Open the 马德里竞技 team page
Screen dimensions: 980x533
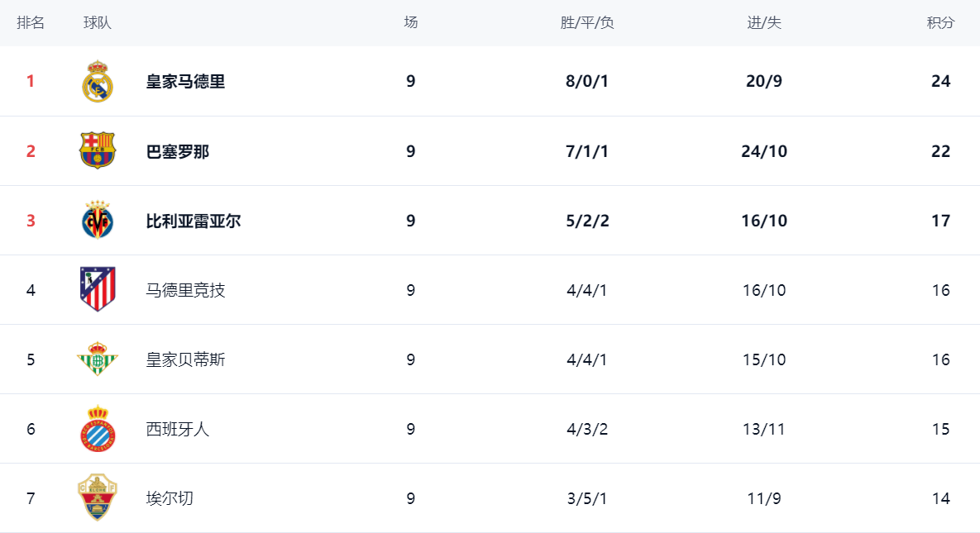[185, 290]
